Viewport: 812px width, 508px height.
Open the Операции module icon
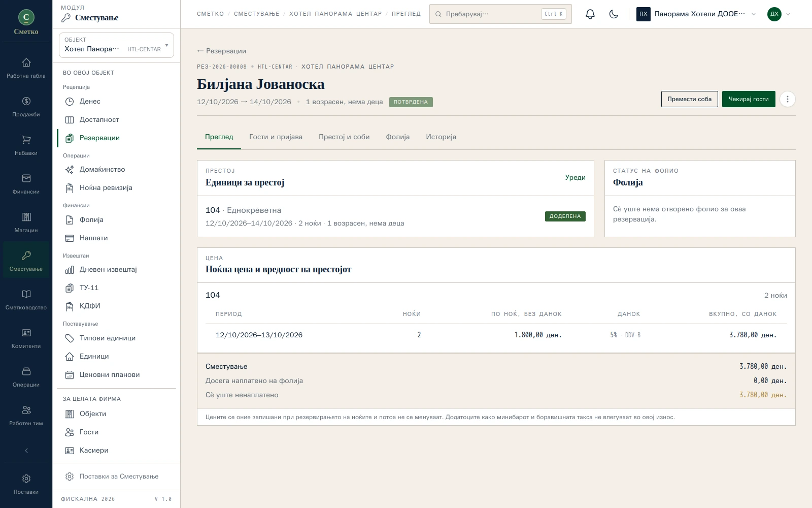(x=26, y=377)
